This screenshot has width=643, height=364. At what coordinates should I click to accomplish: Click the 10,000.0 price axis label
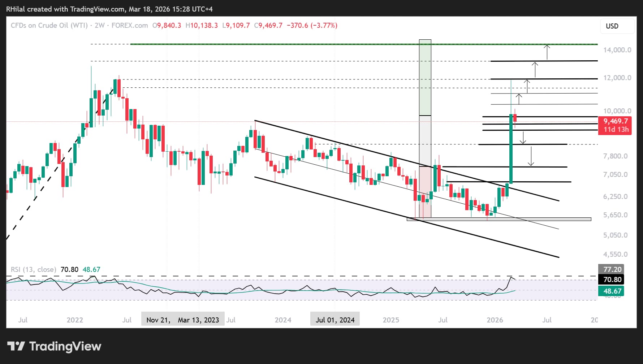617,111
